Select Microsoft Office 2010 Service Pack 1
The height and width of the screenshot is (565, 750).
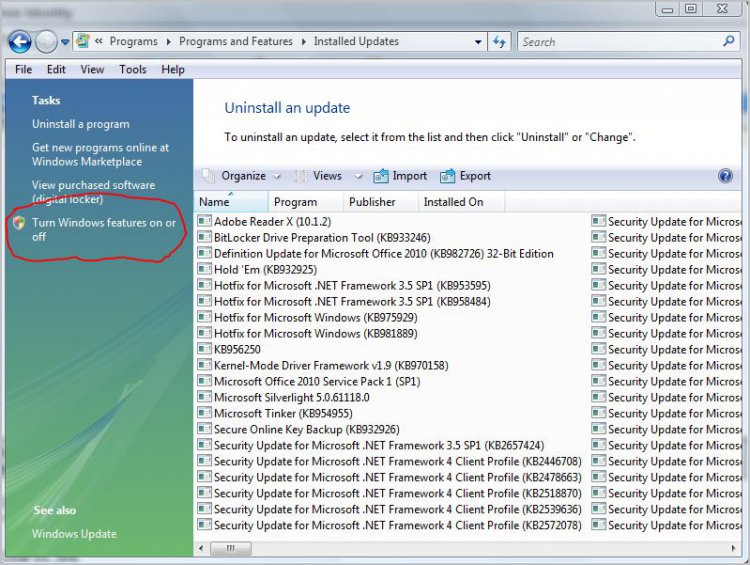pyautogui.click(x=317, y=382)
